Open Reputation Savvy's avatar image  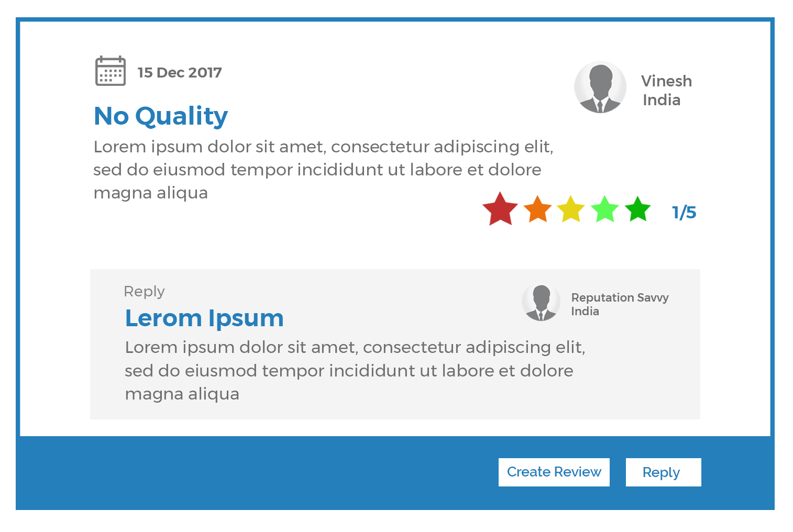click(541, 303)
